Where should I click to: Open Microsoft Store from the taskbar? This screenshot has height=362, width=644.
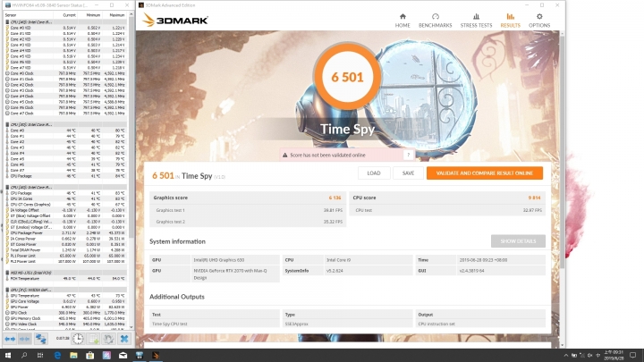click(90, 356)
